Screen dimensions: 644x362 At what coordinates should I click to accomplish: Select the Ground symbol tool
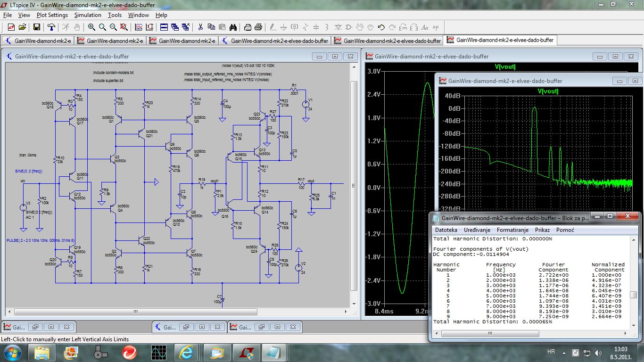[284, 27]
